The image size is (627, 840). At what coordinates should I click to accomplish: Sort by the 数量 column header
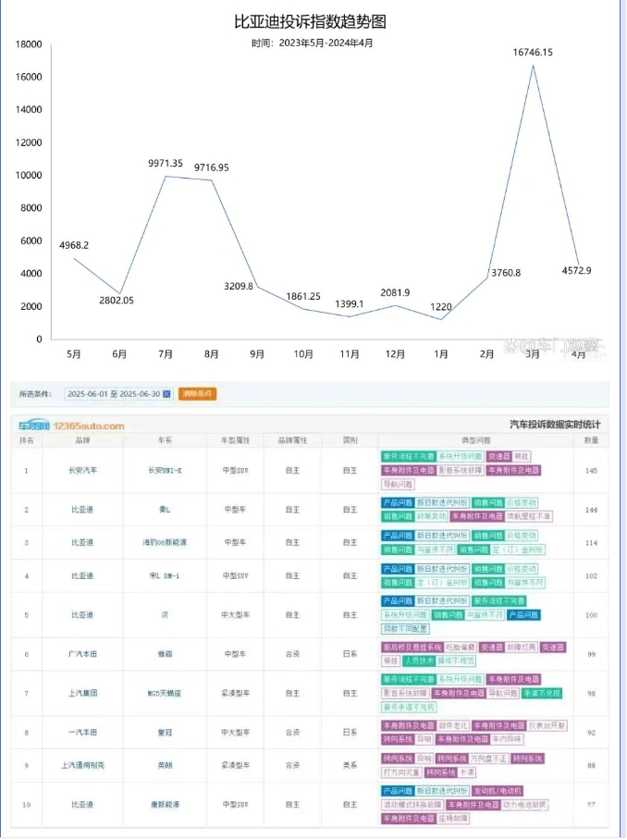[591, 440]
